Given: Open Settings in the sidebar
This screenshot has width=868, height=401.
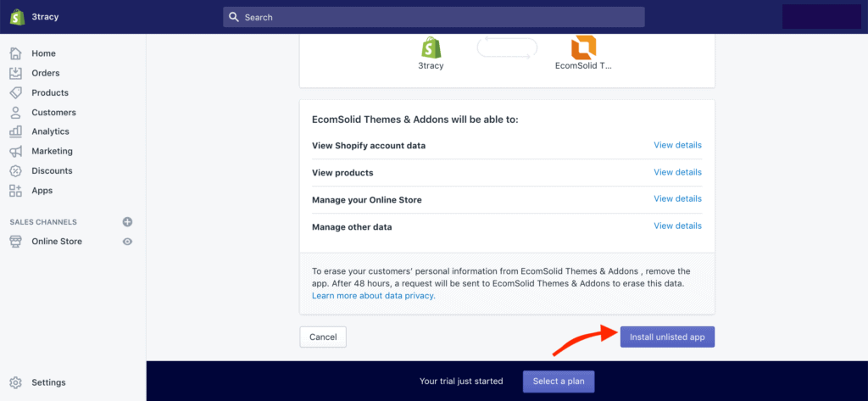Looking at the screenshot, I should click(48, 382).
